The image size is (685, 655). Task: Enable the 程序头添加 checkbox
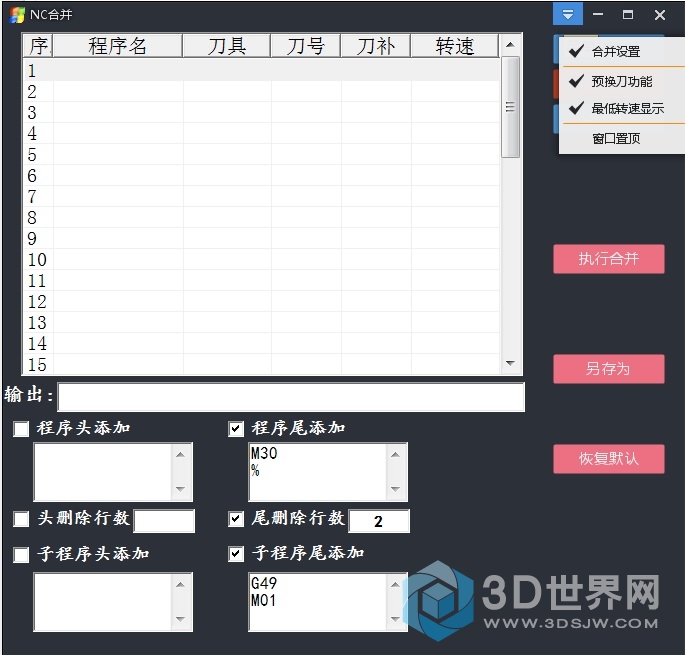[x=21, y=429]
